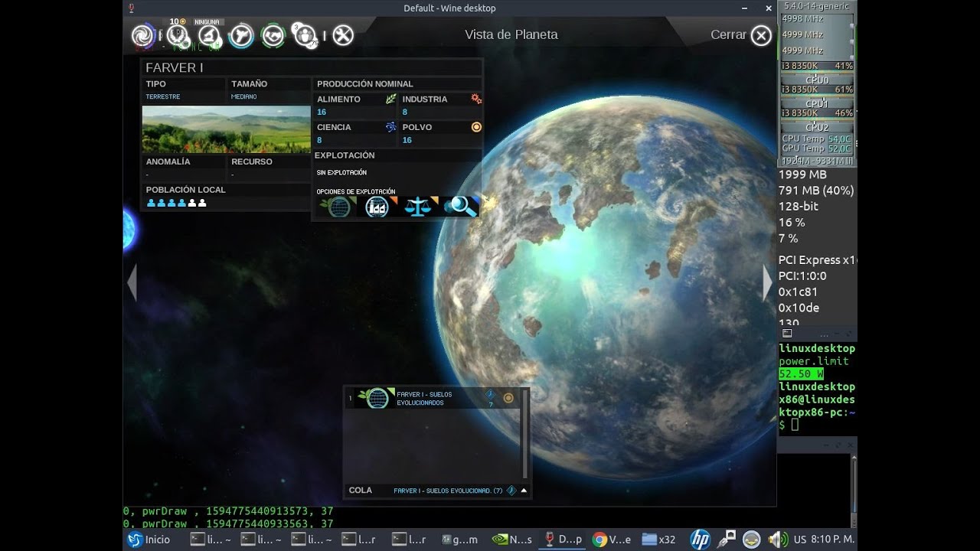980x551 pixels.
Task: Choose the factory industry exploitation option
Action: 378,207
